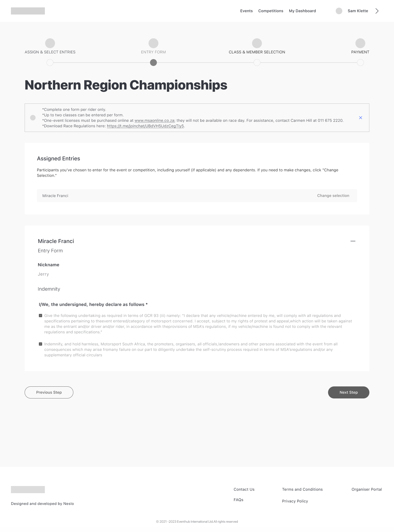394x532 pixels.
Task: Uncheck the Indemnify and hold harmless checkbox
Action: pos(40,344)
